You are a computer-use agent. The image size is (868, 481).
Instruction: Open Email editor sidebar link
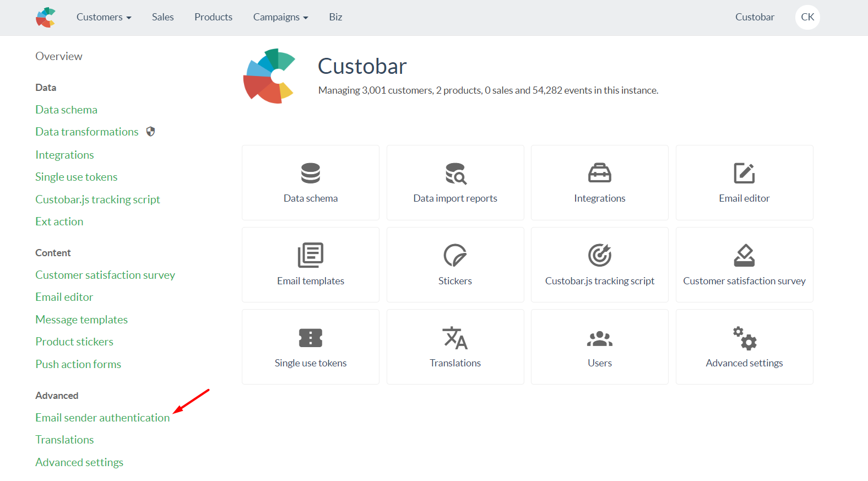64,297
